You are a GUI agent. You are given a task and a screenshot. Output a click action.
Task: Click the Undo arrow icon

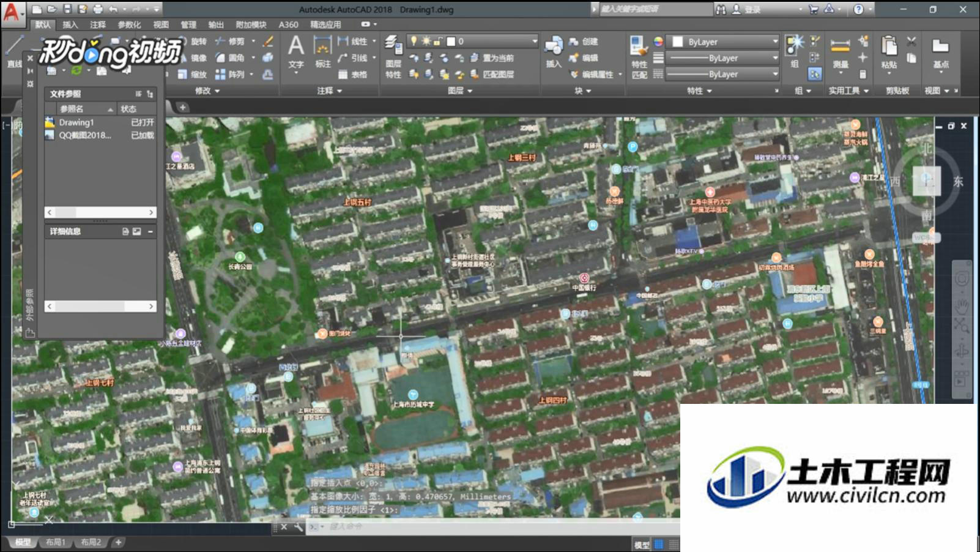[x=113, y=9]
